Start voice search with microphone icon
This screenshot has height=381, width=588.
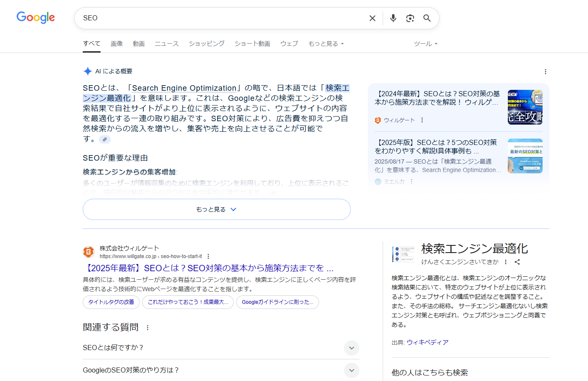click(393, 18)
